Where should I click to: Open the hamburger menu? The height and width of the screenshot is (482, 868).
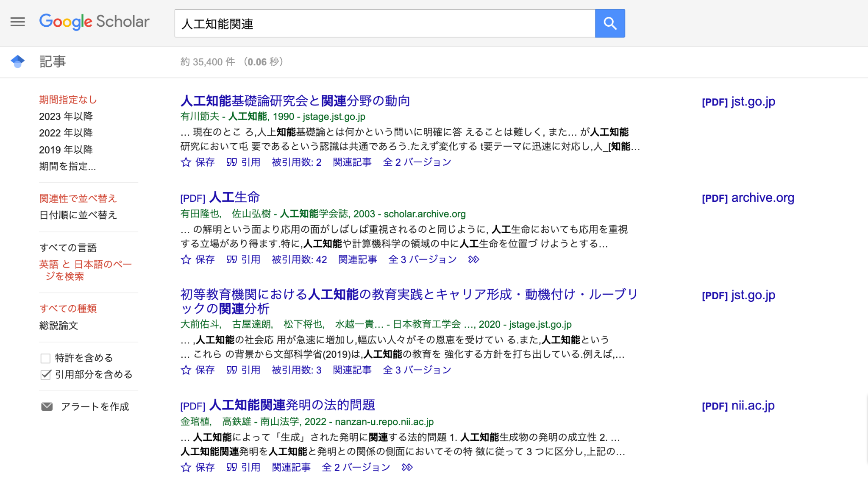coord(17,22)
